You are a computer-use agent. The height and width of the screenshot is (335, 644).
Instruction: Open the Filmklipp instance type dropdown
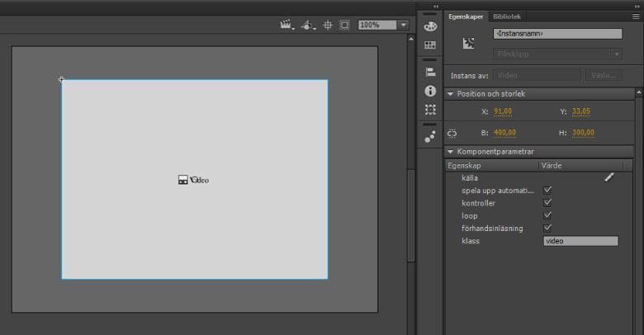[x=557, y=54]
